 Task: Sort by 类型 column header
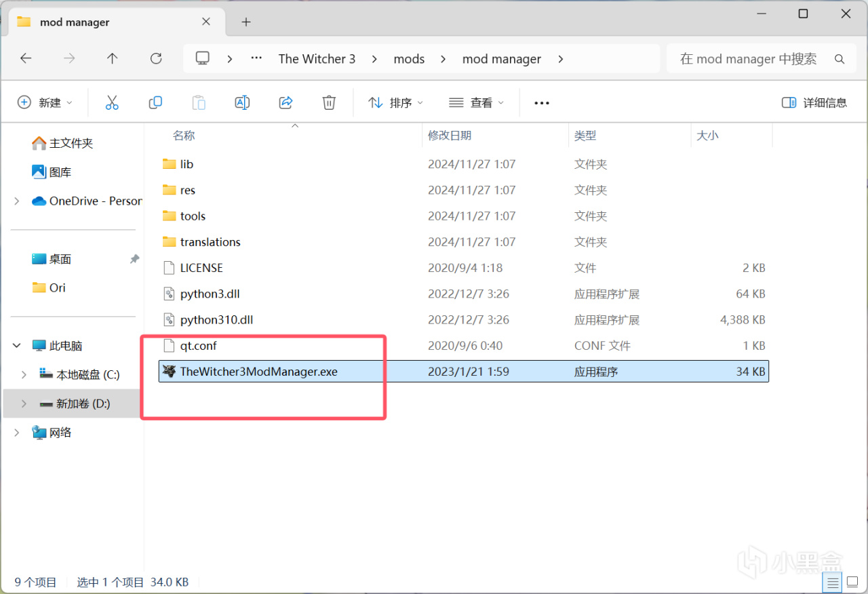click(585, 136)
